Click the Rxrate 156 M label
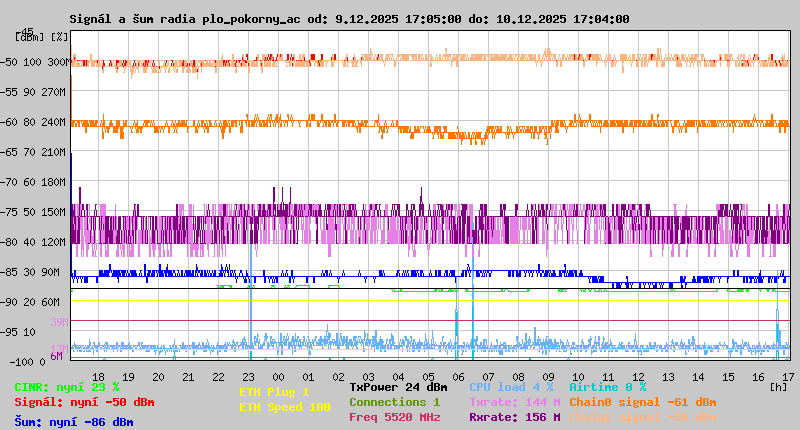This screenshot has height=430, width=800. pyautogui.click(x=514, y=417)
